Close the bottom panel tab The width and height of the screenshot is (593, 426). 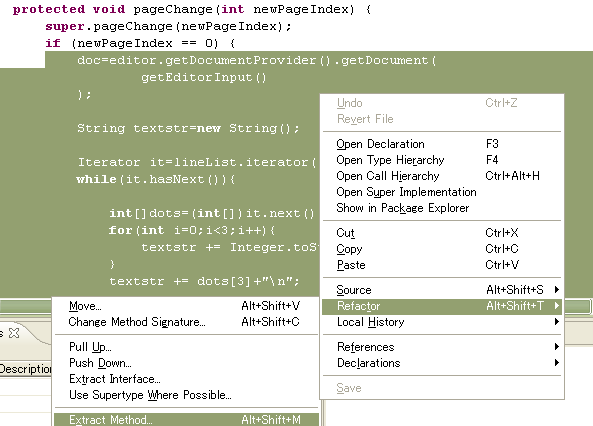(x=14, y=333)
